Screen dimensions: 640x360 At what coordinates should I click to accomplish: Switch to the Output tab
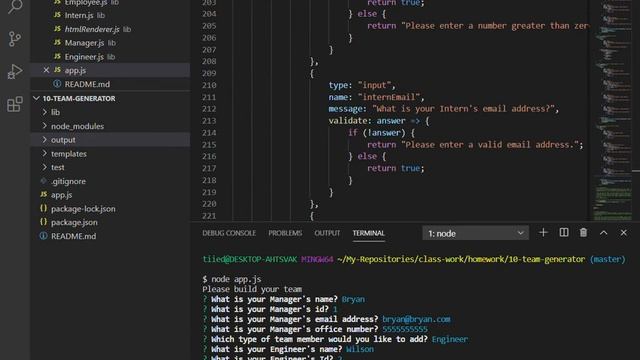327,233
